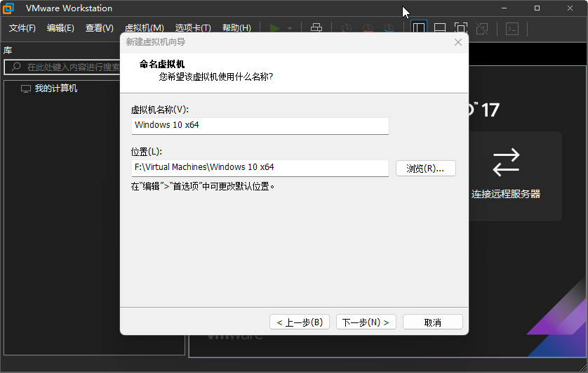Click the 下一步(N) > button
The image size is (588, 373).
click(x=366, y=322)
